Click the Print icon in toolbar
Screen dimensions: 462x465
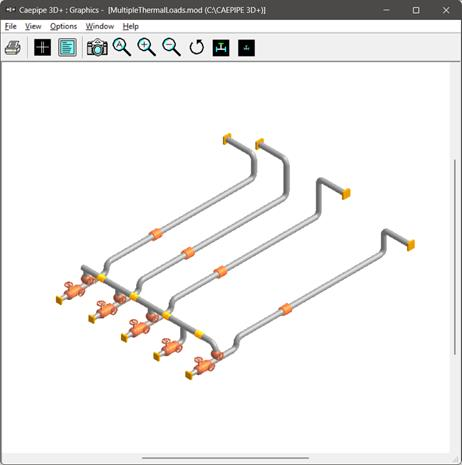(x=13, y=47)
